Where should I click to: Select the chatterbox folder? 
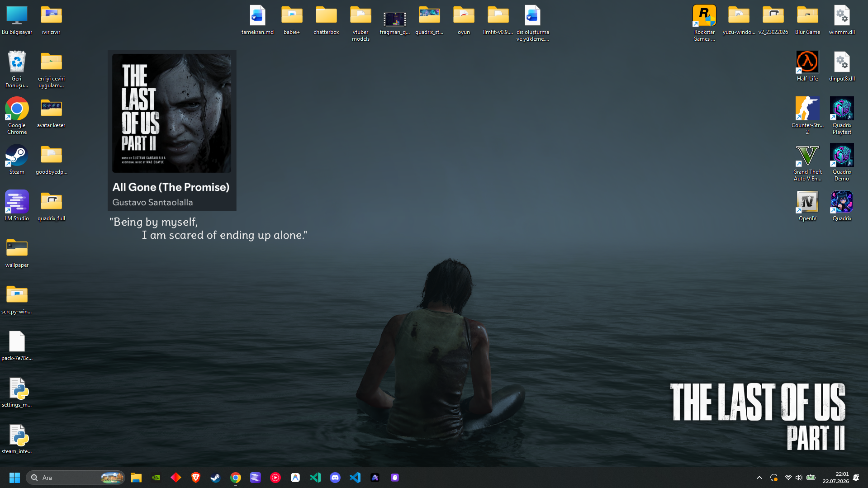(326, 20)
